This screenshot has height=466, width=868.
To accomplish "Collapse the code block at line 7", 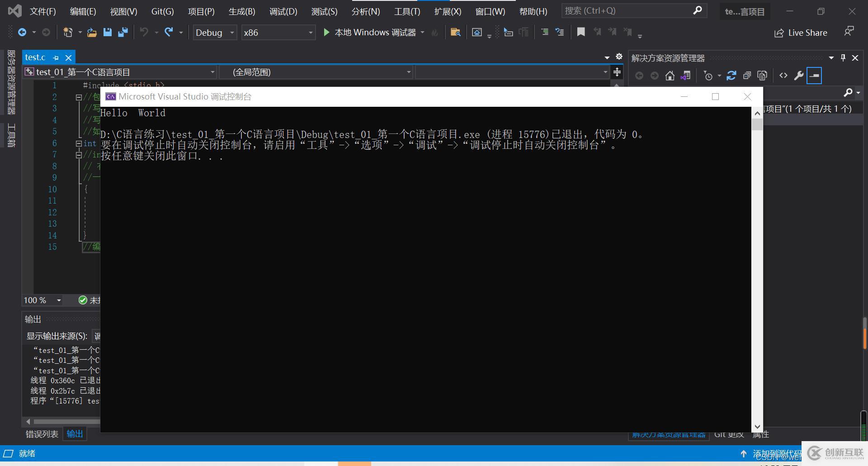I will pyautogui.click(x=79, y=155).
